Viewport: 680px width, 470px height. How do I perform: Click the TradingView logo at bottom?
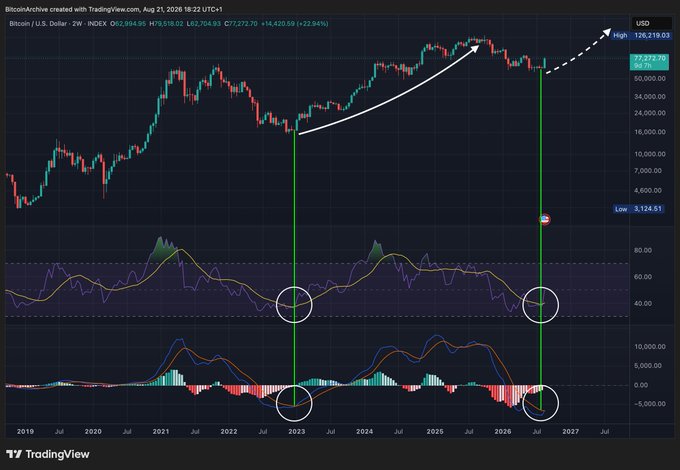point(48,454)
